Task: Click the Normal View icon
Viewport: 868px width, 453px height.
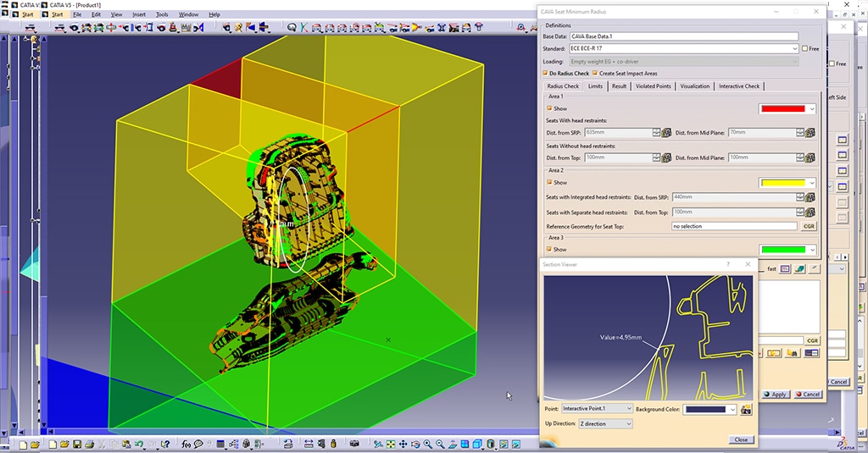Action: click(453, 445)
